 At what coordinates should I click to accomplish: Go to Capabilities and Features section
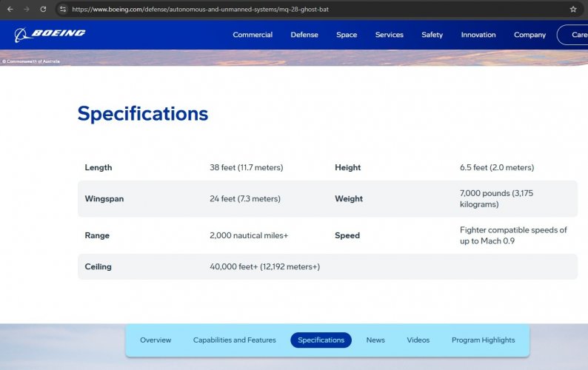click(234, 340)
